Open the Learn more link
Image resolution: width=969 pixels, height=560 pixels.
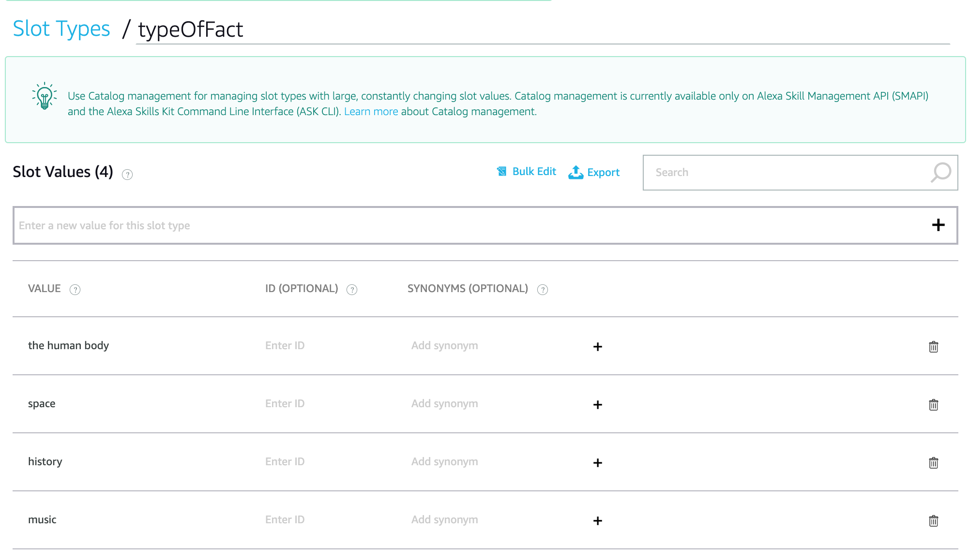click(371, 111)
